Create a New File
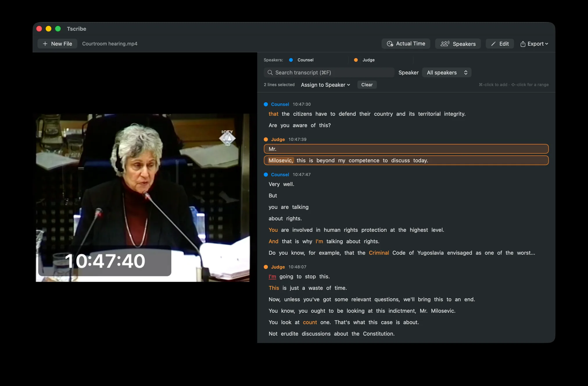 click(57, 44)
